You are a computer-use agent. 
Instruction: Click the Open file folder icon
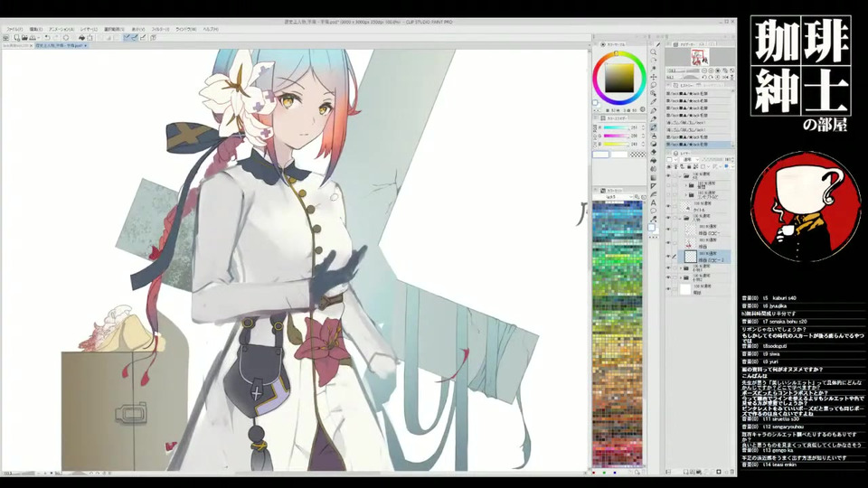(24, 37)
